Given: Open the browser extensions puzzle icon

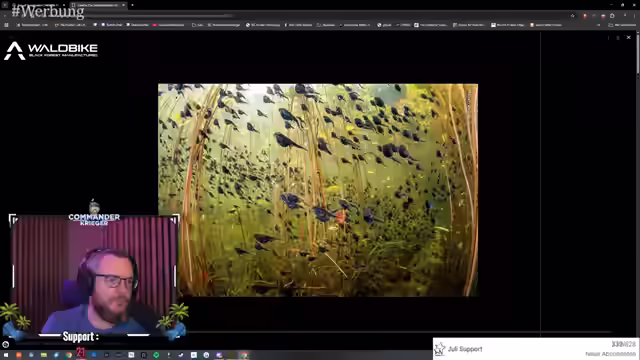Looking at the screenshot, I should [x=612, y=16].
